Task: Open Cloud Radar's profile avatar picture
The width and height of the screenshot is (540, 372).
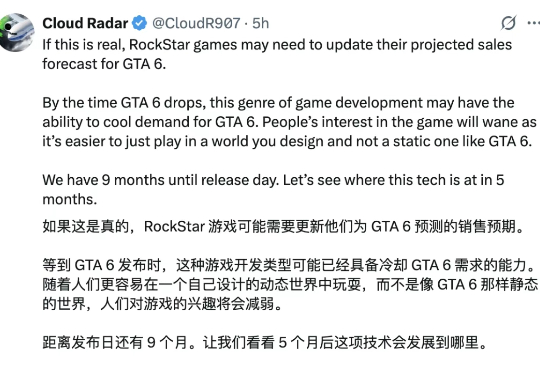Action: (x=16, y=32)
